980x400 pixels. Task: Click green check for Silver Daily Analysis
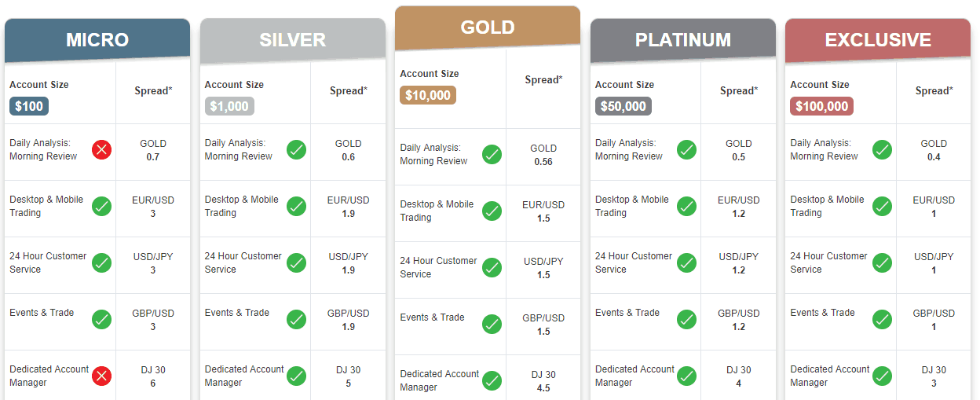click(296, 149)
